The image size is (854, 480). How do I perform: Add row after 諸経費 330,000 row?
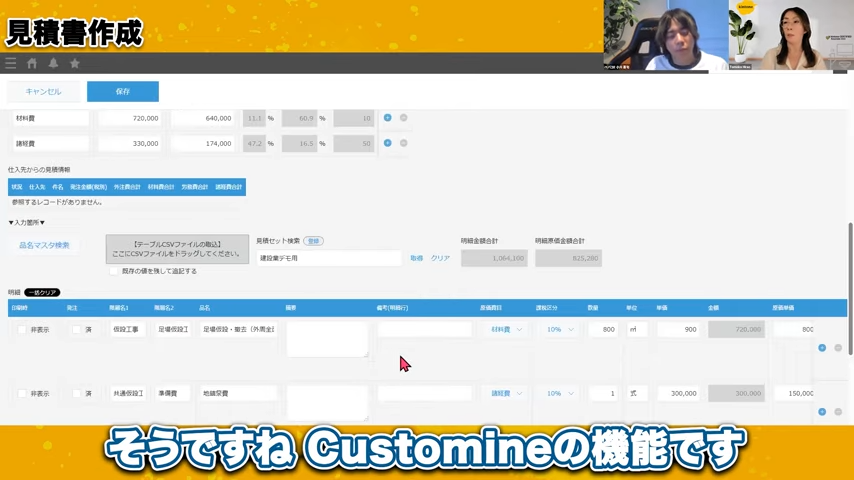[x=387, y=143]
